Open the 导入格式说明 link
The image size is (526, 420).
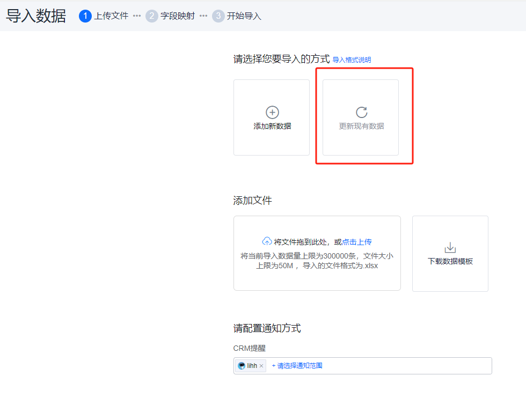(352, 60)
